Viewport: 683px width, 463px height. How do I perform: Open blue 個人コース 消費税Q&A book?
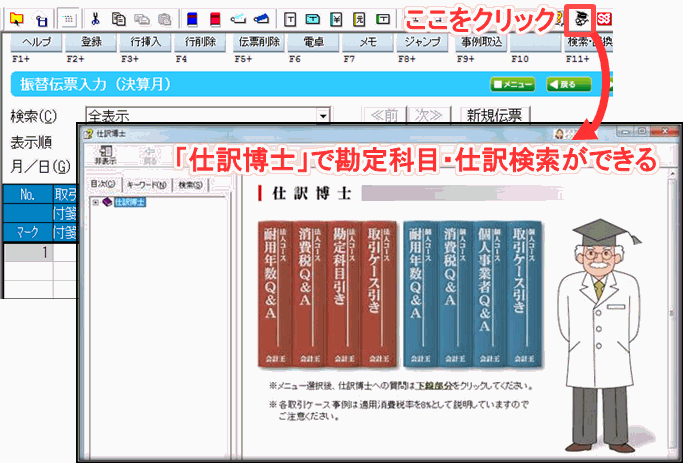pyautogui.click(x=455, y=294)
